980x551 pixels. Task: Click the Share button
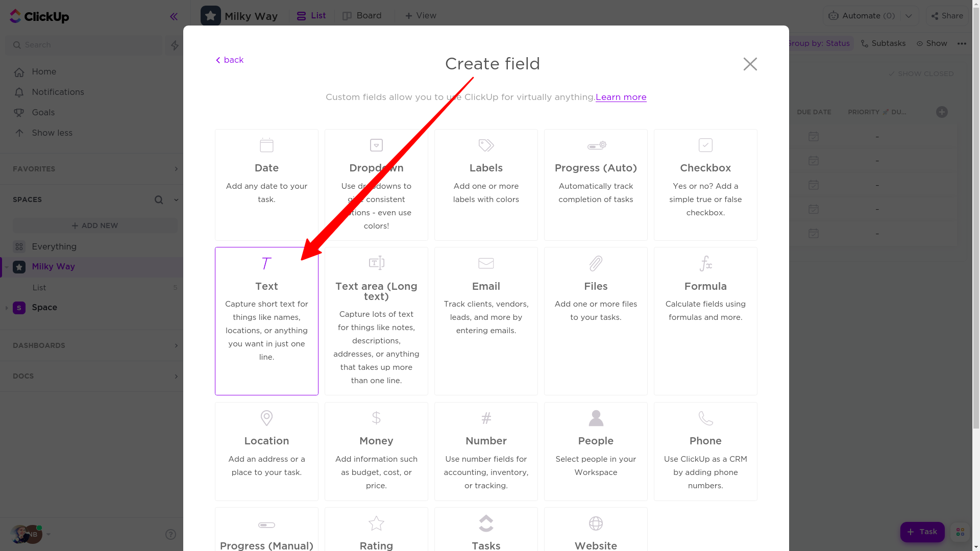947,16
